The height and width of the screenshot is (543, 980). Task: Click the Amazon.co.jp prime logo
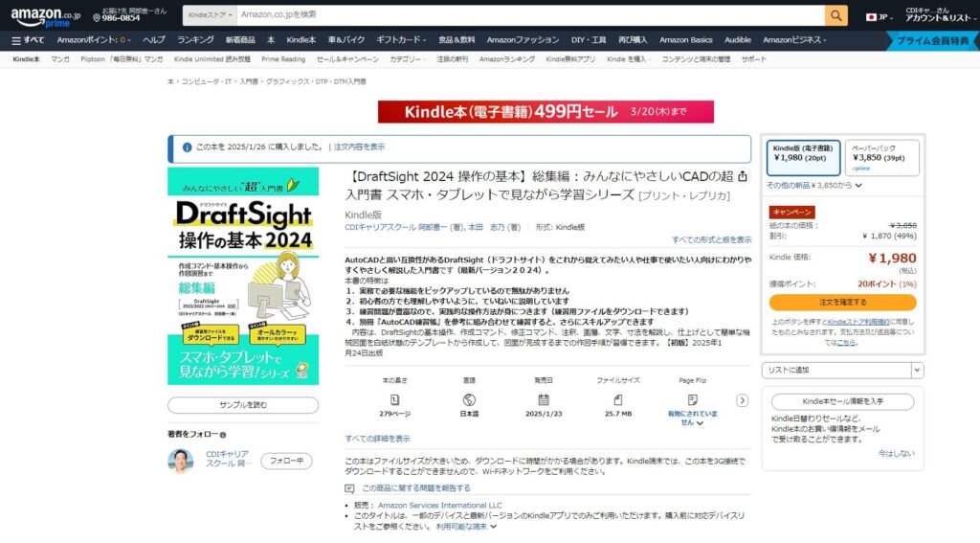click(45, 16)
